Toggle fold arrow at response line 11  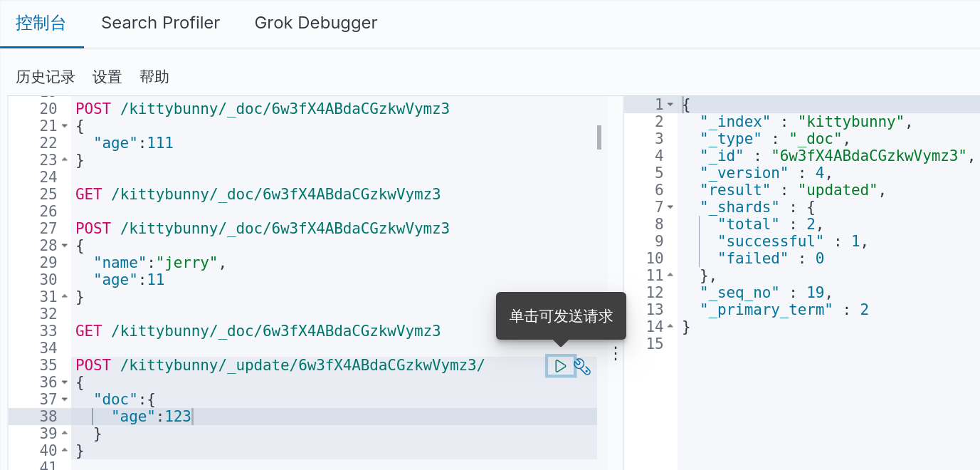(x=670, y=276)
